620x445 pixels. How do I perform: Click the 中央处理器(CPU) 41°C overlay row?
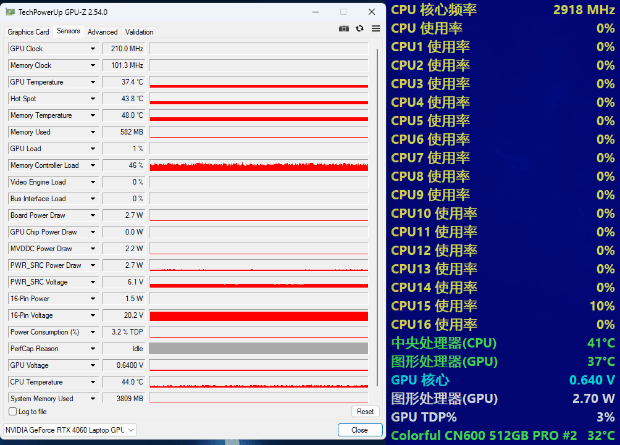pos(503,343)
